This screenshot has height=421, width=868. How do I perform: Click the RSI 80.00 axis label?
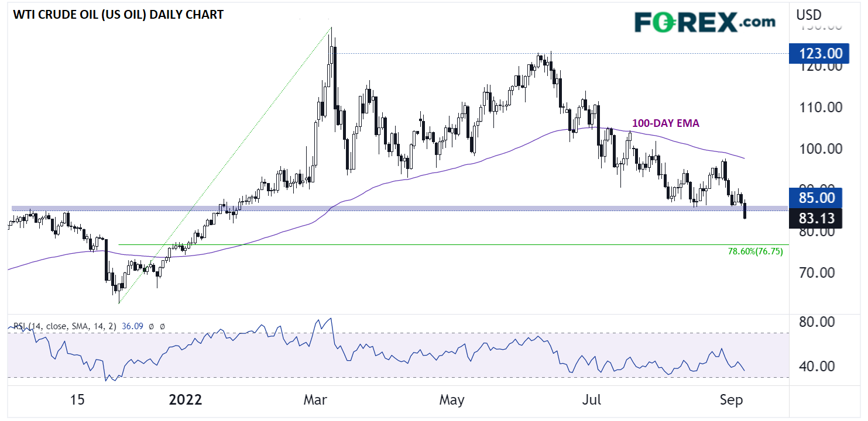(x=819, y=322)
